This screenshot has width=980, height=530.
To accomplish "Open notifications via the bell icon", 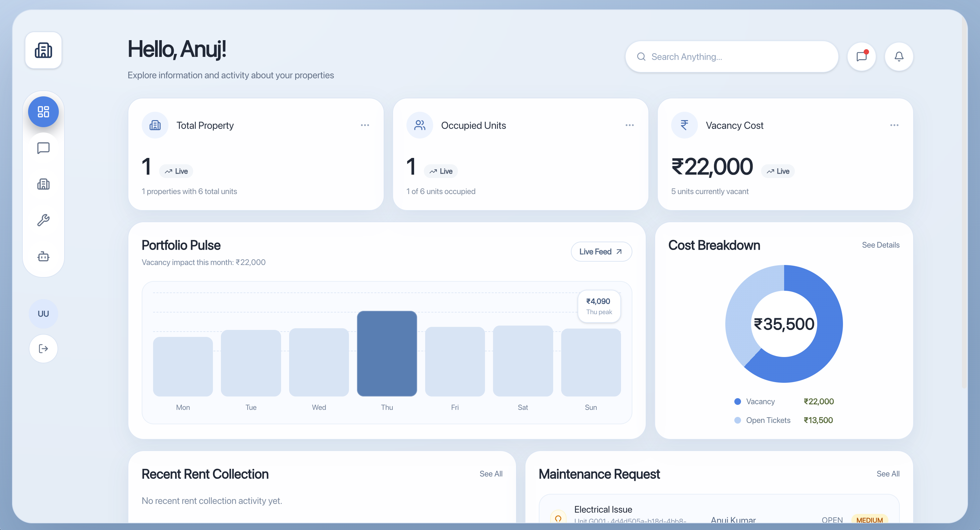I will coord(899,56).
